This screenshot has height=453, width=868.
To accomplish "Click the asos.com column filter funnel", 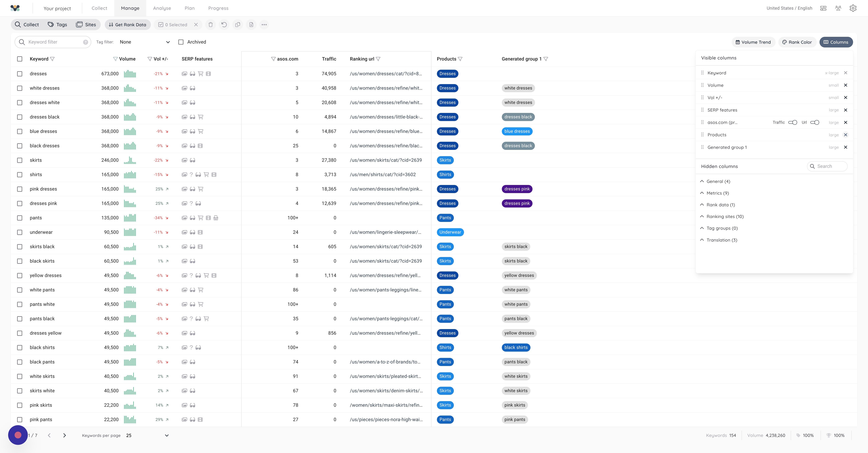I will 273,59.
